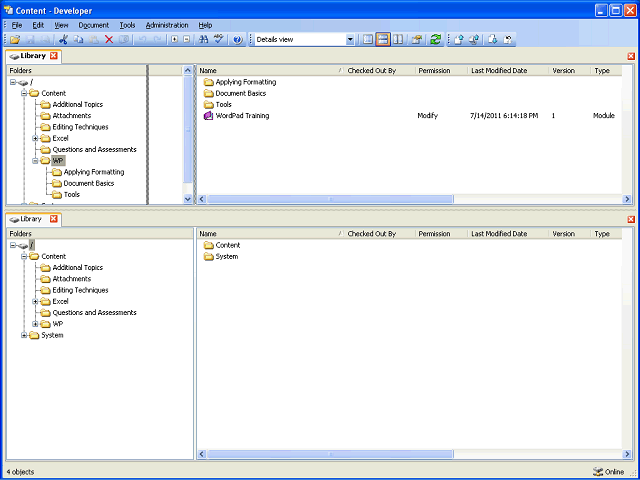Select WordPad Training module in upper list
This screenshot has height=480, width=640.
point(242,116)
